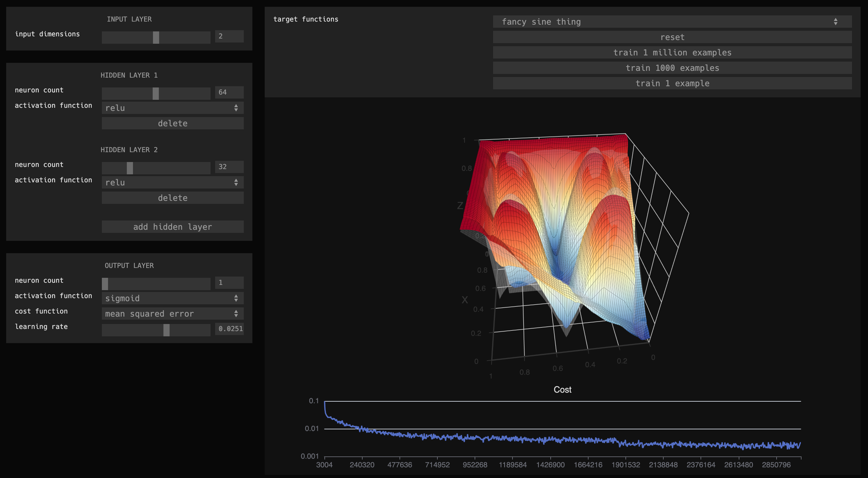This screenshot has width=868, height=478.
Task: Select 'train 1 million examples' option
Action: (x=672, y=52)
